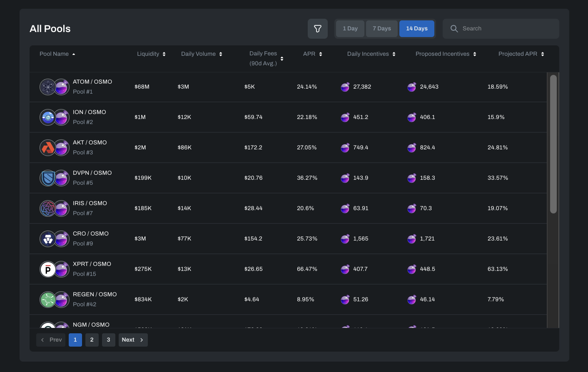Click the ATOM / OSMO pool token icons

pyautogui.click(x=55, y=87)
